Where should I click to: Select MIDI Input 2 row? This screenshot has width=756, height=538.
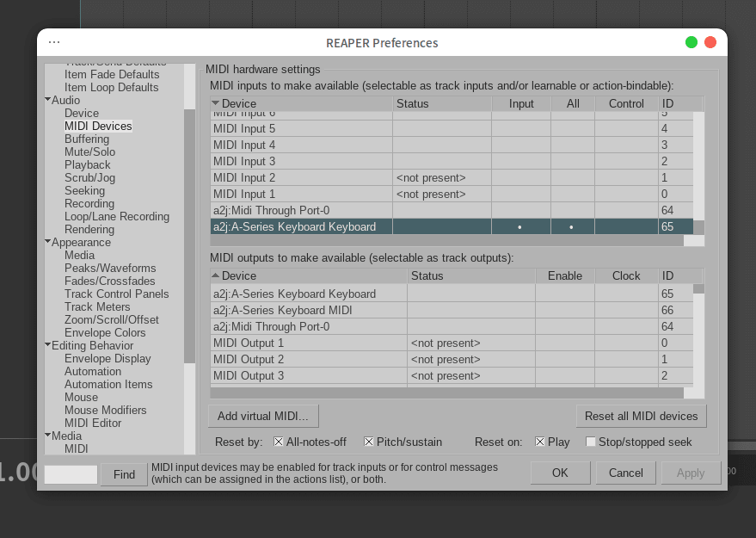coord(452,177)
